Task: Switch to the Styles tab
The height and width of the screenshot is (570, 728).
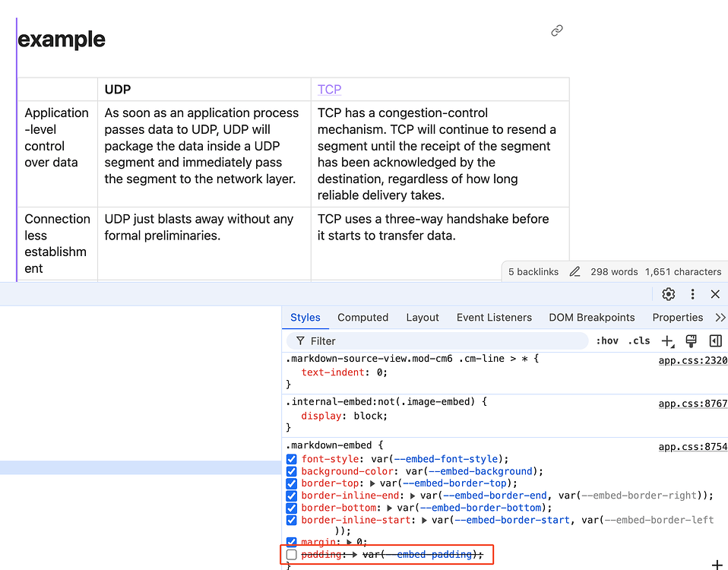Action: tap(305, 318)
